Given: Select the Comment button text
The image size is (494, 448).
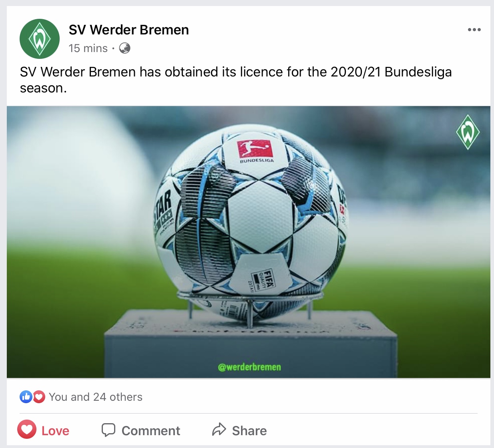Looking at the screenshot, I should click(x=151, y=431).
